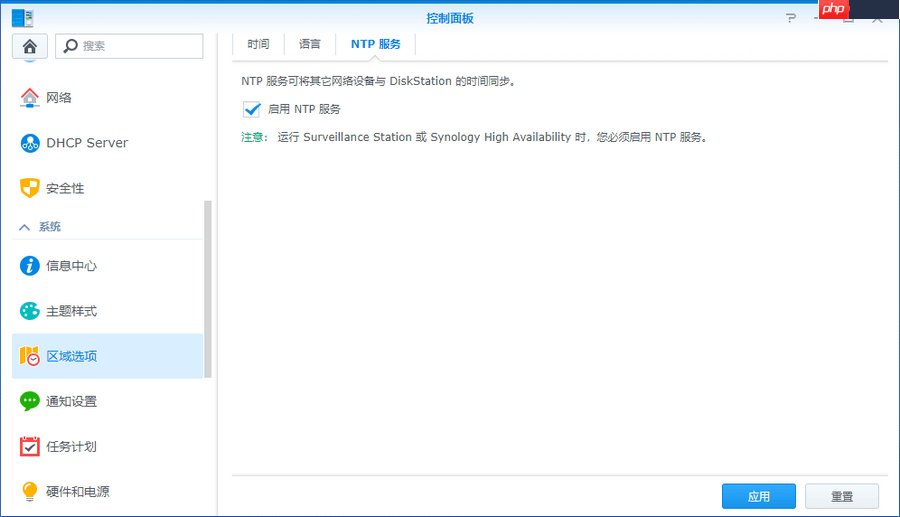This screenshot has width=900, height=517.
Task: Open the 安全性 sidebar label
Action: pyautogui.click(x=65, y=188)
